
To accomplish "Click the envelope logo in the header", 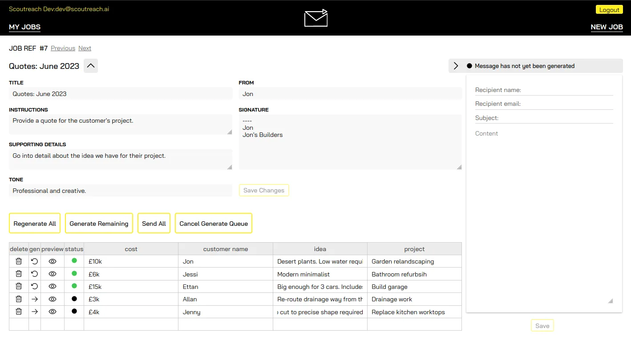I will click(315, 18).
